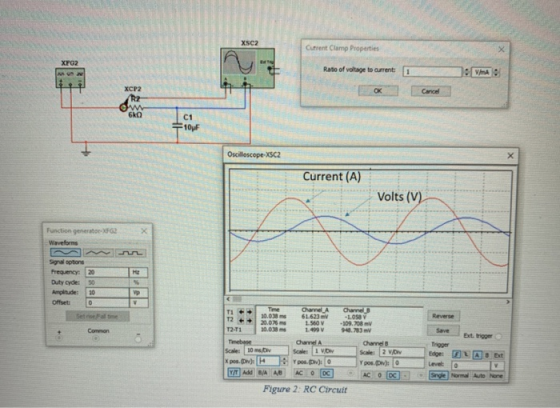Select rising edge trigger icon
Viewport: 560px width, 408px height.
point(456,354)
